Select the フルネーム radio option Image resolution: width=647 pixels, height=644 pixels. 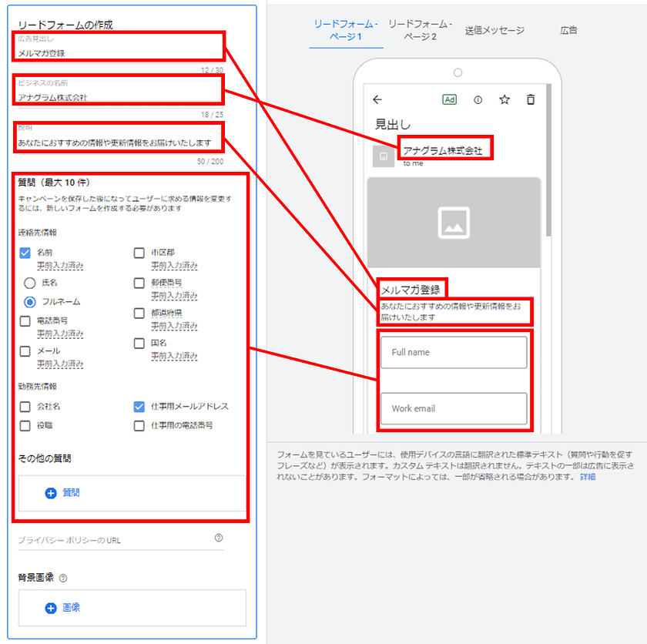click(30, 302)
